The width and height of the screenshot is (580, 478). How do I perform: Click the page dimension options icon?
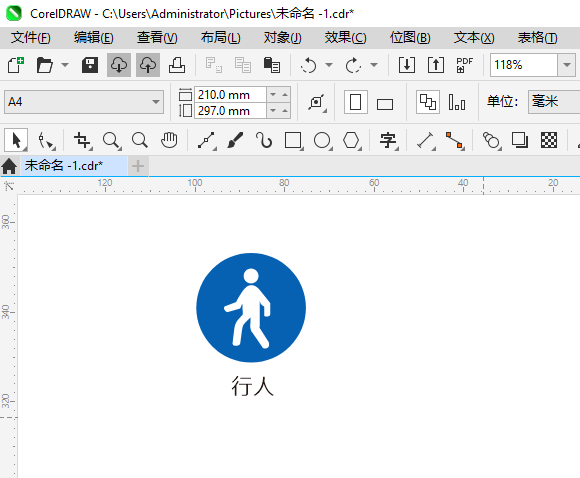click(x=317, y=102)
